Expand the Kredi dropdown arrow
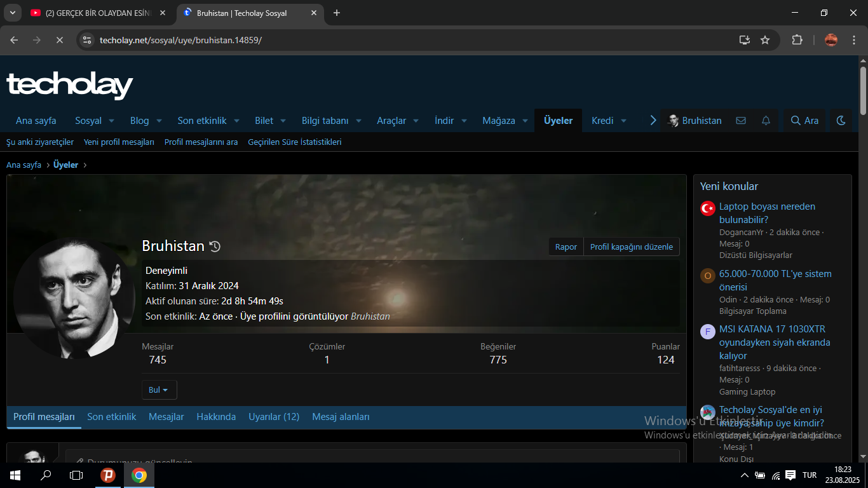The image size is (868, 488). (x=623, y=121)
